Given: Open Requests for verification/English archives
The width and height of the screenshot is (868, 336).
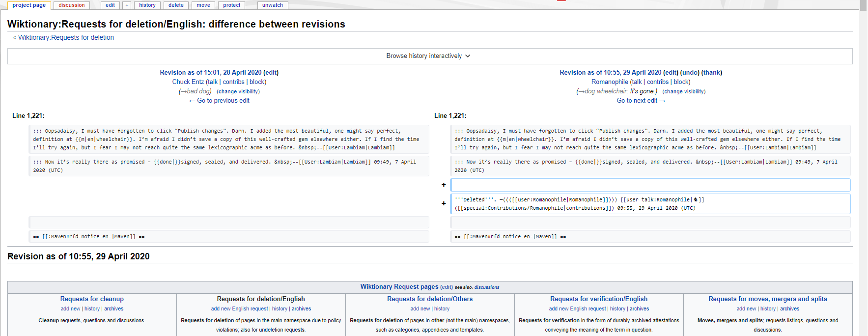Looking at the screenshot, I should coord(639,309).
